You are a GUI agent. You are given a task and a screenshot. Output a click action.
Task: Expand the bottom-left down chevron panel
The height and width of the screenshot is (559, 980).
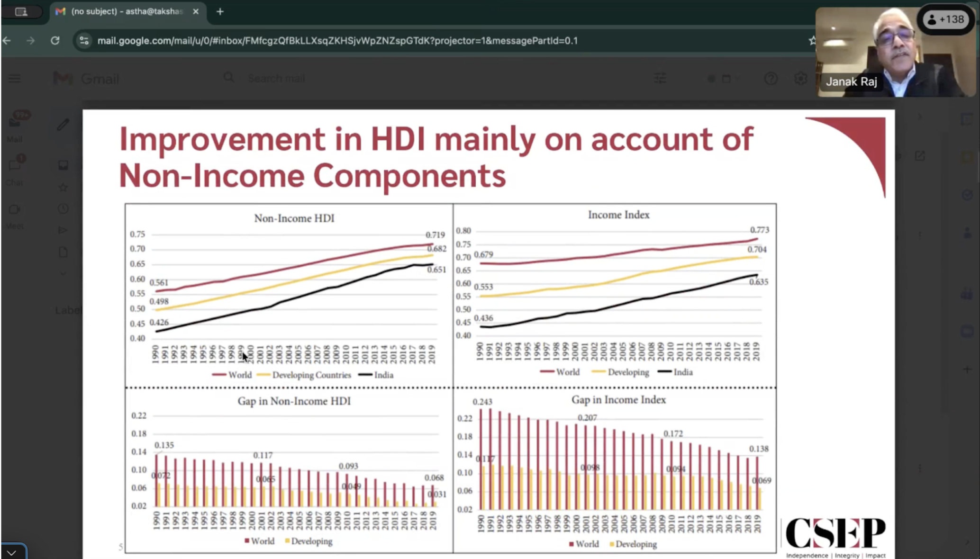[x=12, y=552]
